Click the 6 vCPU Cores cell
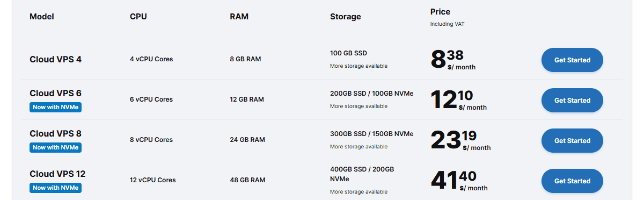Viewport: 644px width, 200px height. pyautogui.click(x=151, y=99)
